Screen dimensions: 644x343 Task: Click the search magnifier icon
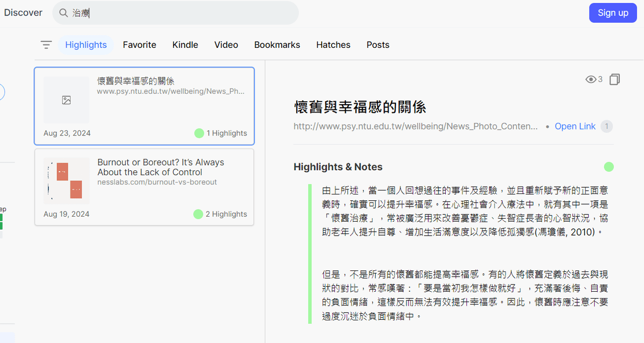[x=63, y=13]
